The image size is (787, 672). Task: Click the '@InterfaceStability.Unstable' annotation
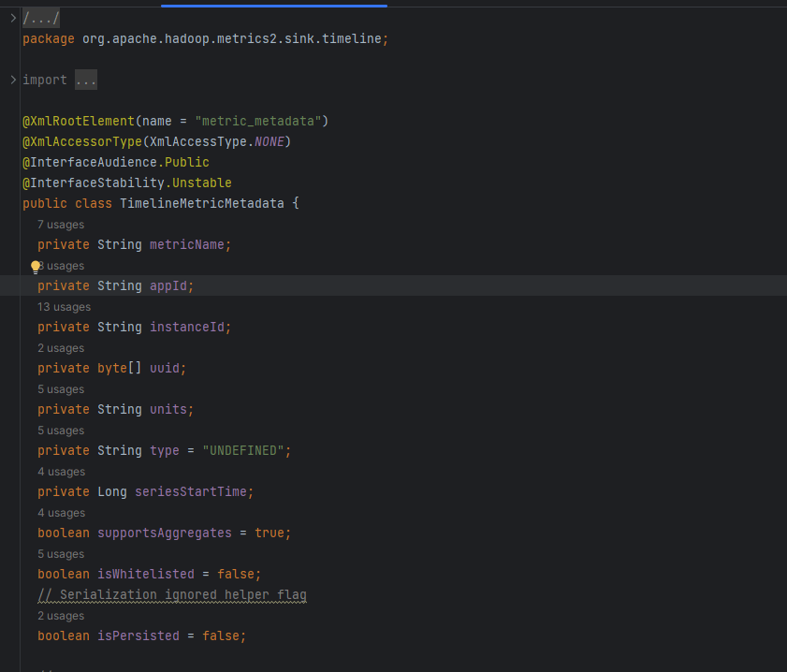(127, 183)
